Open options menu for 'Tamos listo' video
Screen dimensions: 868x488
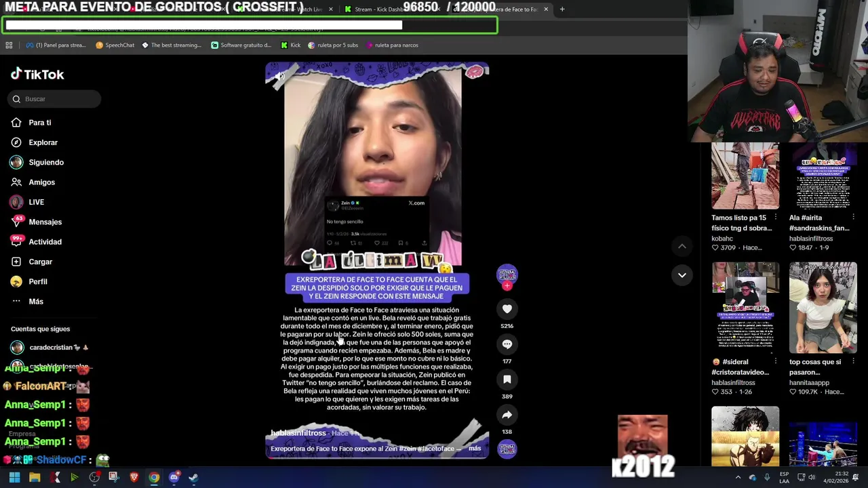775,218
